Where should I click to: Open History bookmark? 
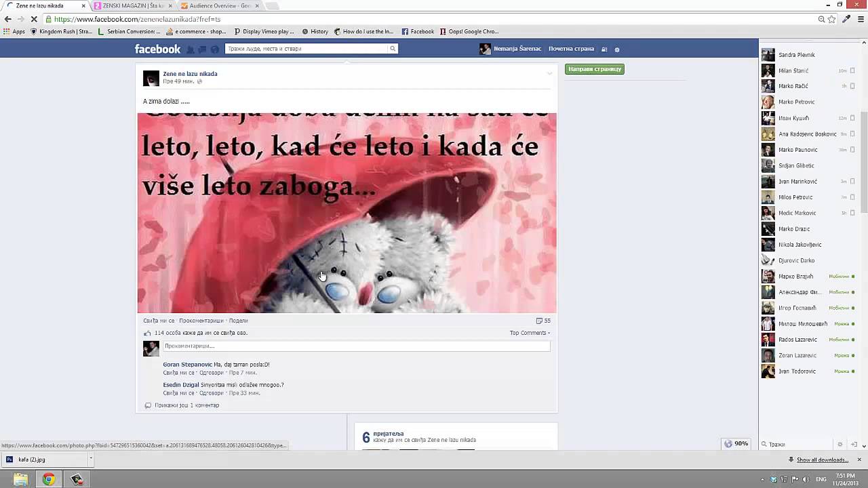[315, 31]
